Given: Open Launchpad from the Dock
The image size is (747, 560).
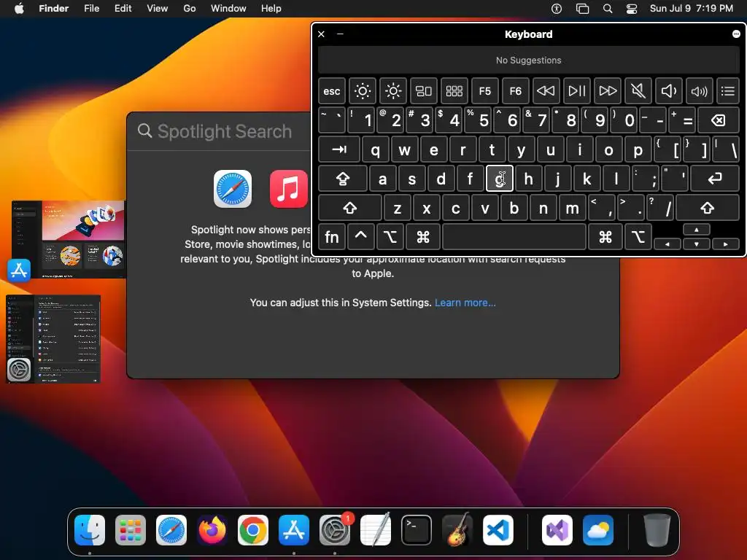Looking at the screenshot, I should pos(131,530).
